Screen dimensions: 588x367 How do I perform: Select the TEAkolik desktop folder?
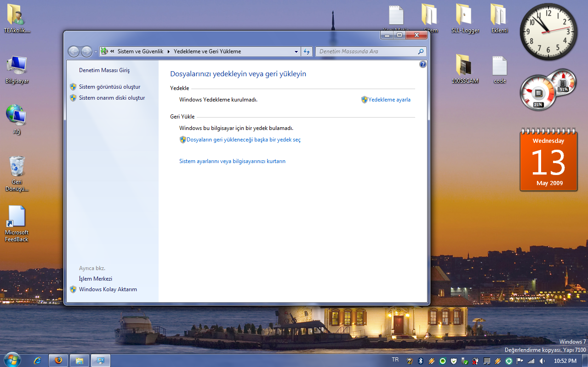pos(17,19)
